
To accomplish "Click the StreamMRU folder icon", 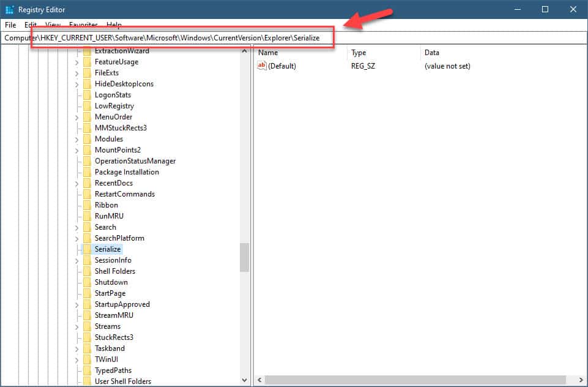I will (x=87, y=315).
